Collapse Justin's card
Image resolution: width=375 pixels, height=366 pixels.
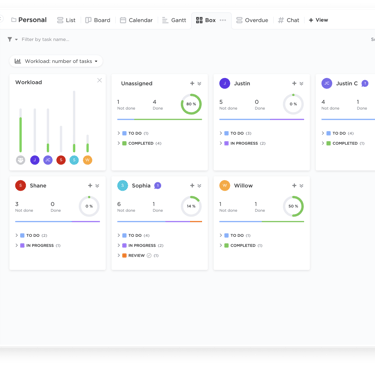301,84
